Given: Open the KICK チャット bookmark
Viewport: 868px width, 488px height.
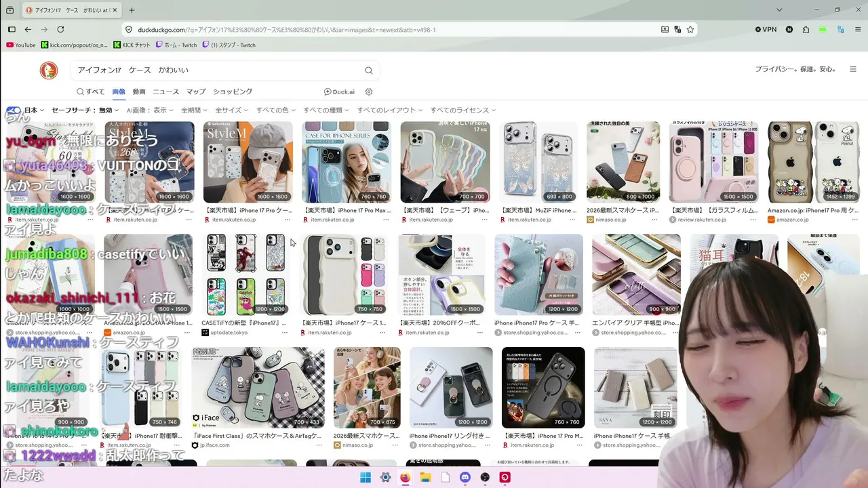Looking at the screenshot, I should pyautogui.click(x=132, y=45).
